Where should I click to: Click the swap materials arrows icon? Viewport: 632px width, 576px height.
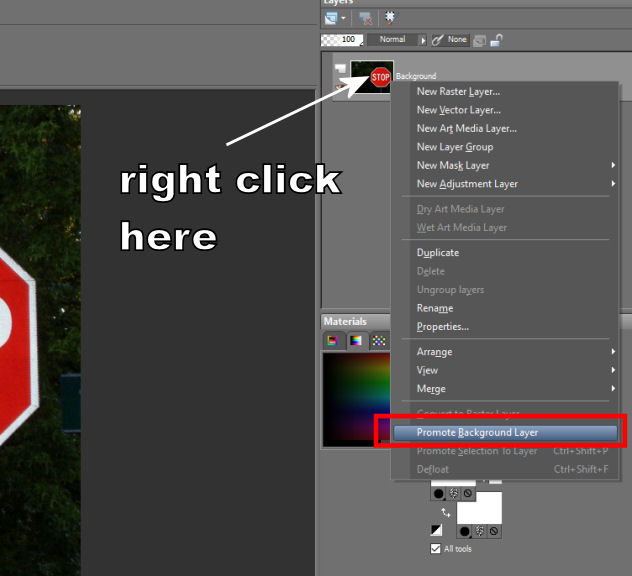(x=445, y=513)
